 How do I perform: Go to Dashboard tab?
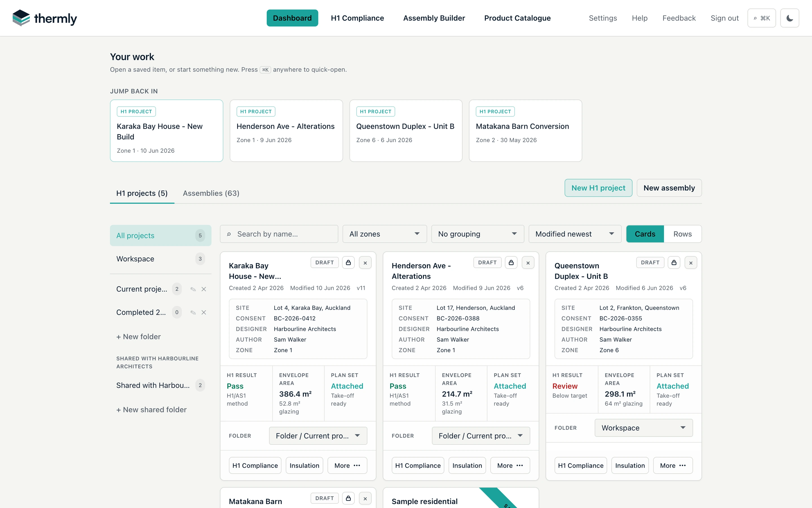point(292,18)
